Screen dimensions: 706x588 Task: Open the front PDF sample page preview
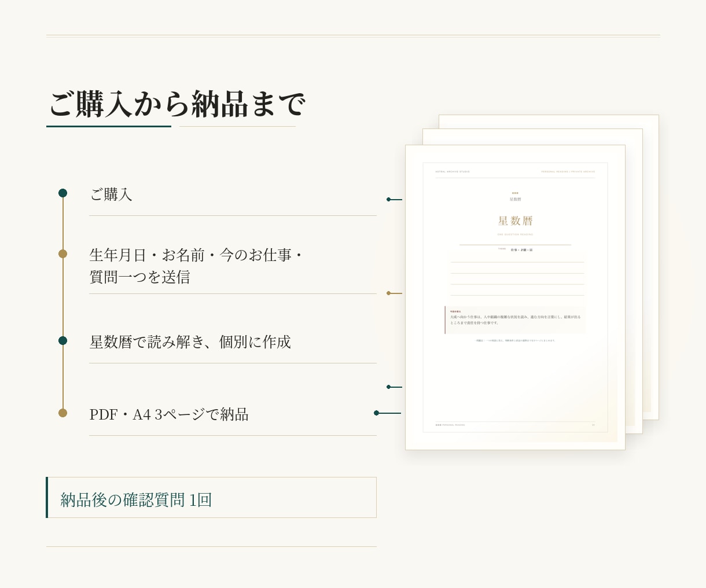pos(515,297)
